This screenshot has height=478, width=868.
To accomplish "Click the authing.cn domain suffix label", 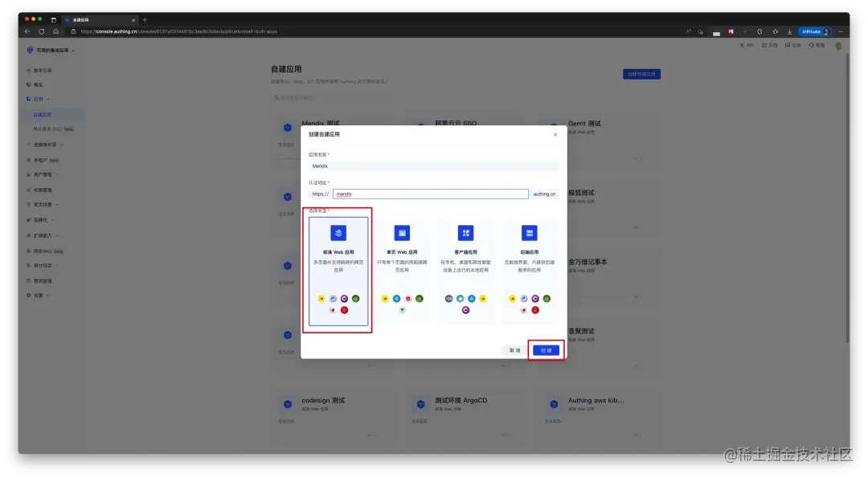I will pos(544,194).
